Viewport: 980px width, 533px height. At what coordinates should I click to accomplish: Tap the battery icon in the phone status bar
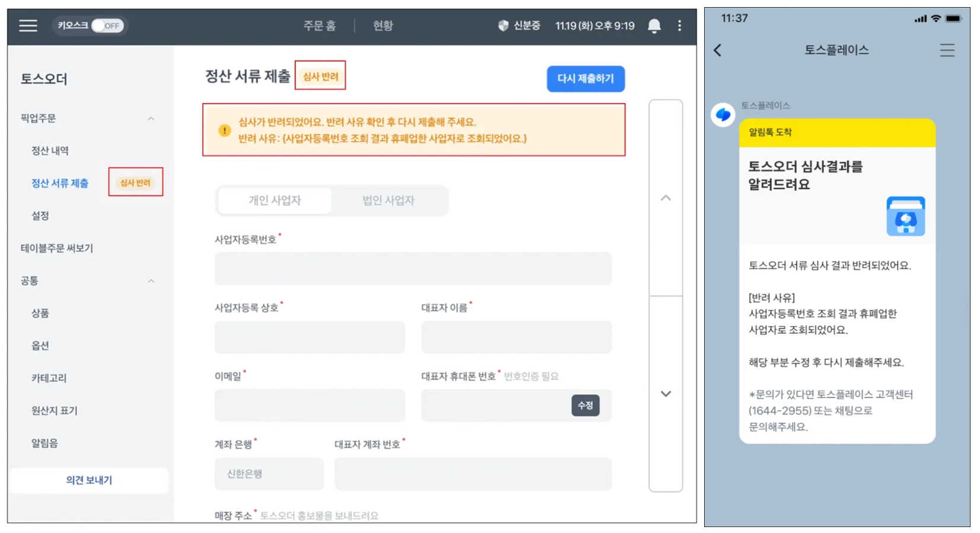point(954,18)
